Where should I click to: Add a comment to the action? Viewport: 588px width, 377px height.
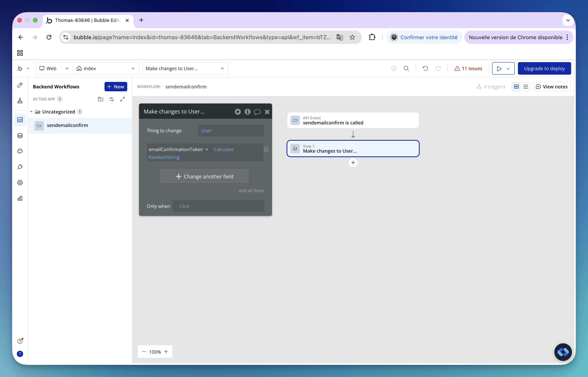[x=257, y=112]
